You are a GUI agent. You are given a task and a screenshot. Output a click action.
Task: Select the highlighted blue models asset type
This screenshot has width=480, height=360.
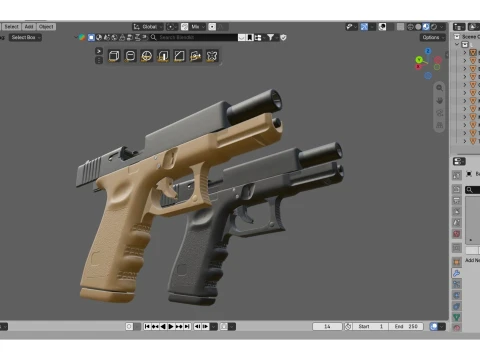point(91,37)
